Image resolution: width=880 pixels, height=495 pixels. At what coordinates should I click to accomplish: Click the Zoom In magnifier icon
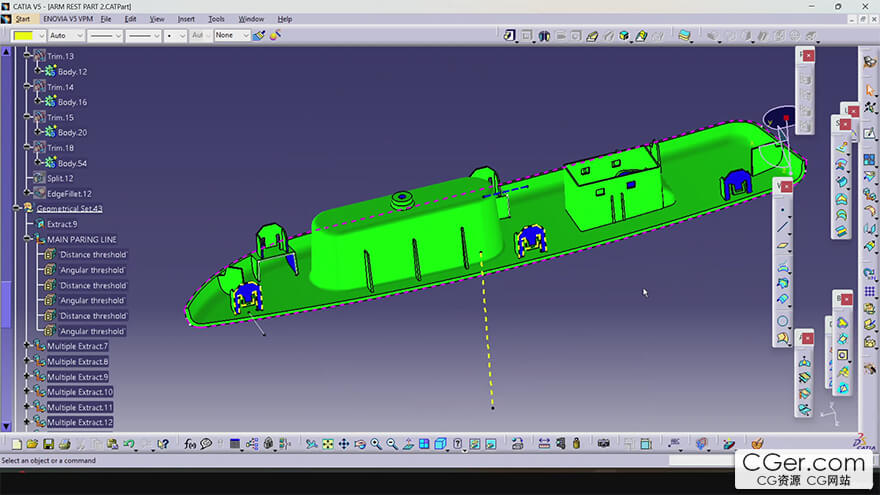(376, 443)
